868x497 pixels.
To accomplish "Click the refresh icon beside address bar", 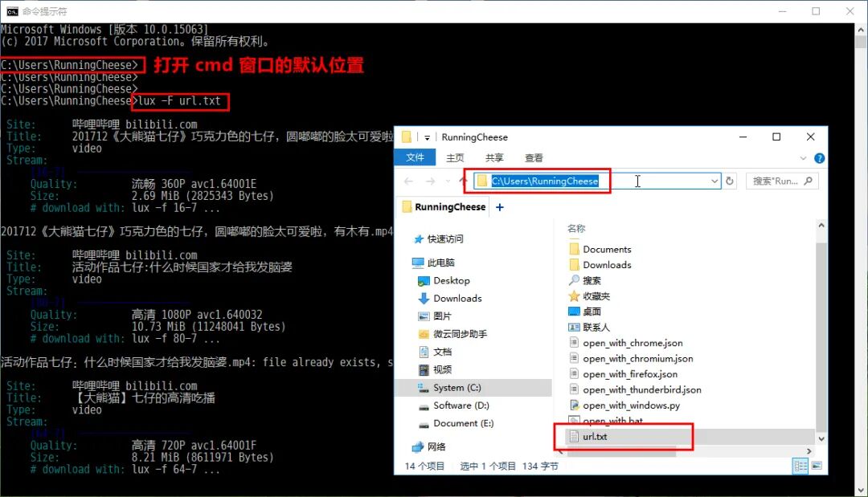I will coord(730,181).
